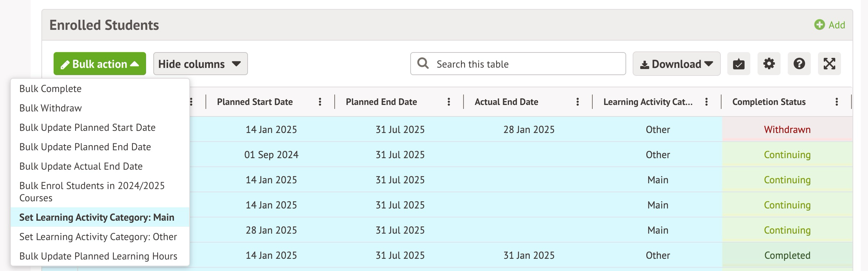
Task: Expand table to fullscreen icon
Action: 829,64
